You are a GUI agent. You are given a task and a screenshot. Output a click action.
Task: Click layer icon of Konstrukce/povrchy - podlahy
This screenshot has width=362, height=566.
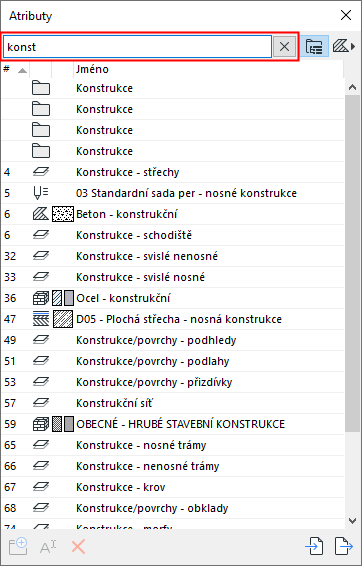(x=41, y=361)
